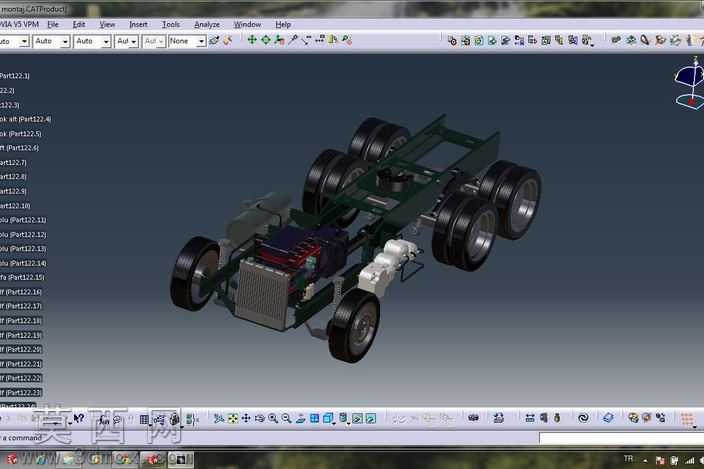Click the Zoom Out magnifier

(x=286, y=418)
